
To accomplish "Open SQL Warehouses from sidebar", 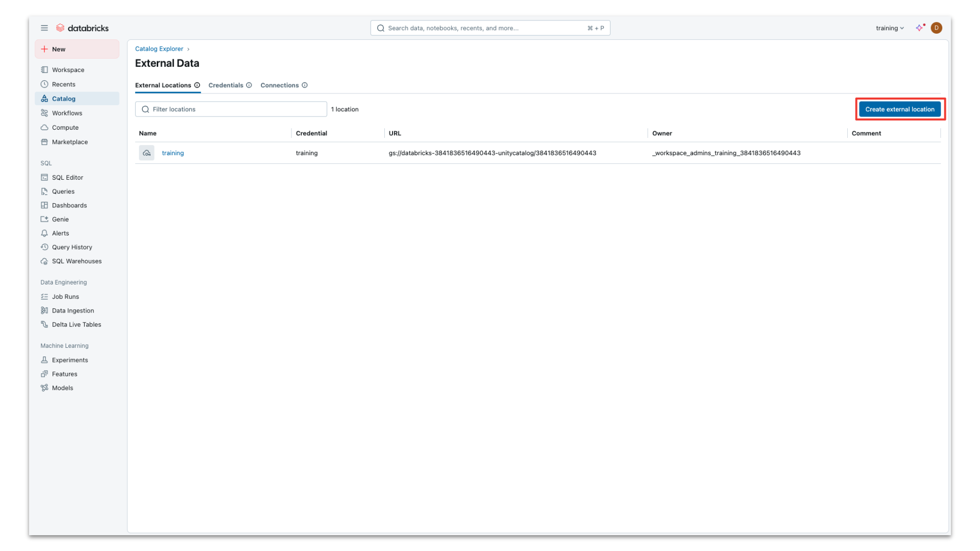I will coord(77,261).
